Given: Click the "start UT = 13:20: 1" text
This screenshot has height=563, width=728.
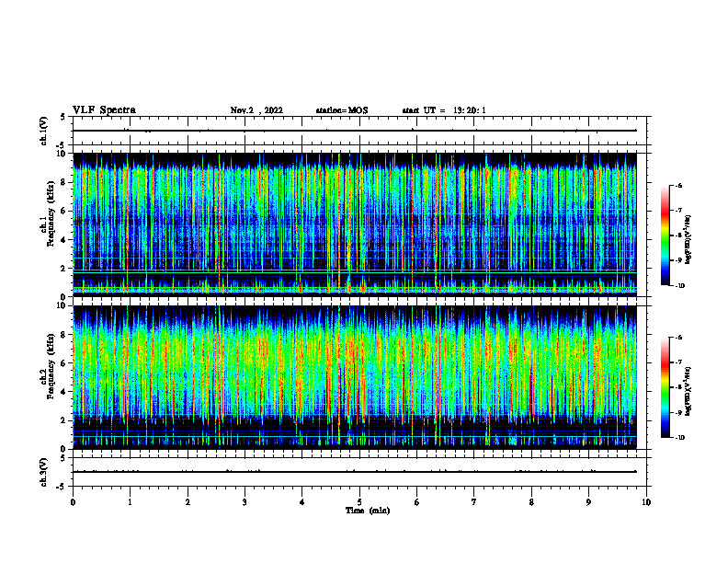Looking at the screenshot, I should pyautogui.click(x=444, y=110).
